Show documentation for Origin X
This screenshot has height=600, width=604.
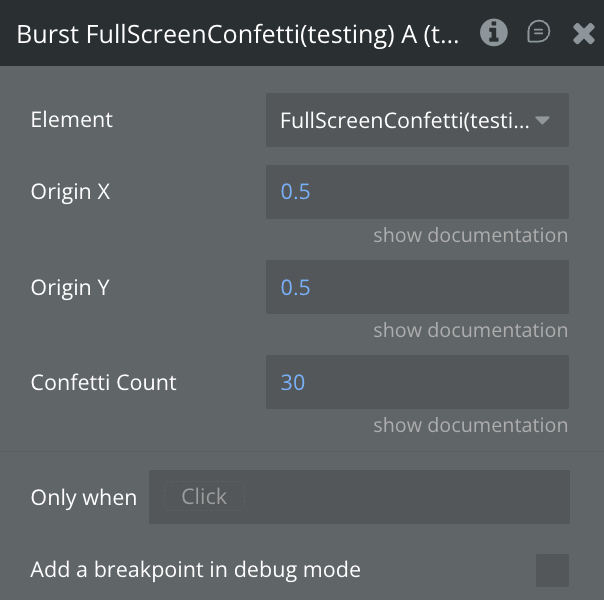click(x=470, y=235)
